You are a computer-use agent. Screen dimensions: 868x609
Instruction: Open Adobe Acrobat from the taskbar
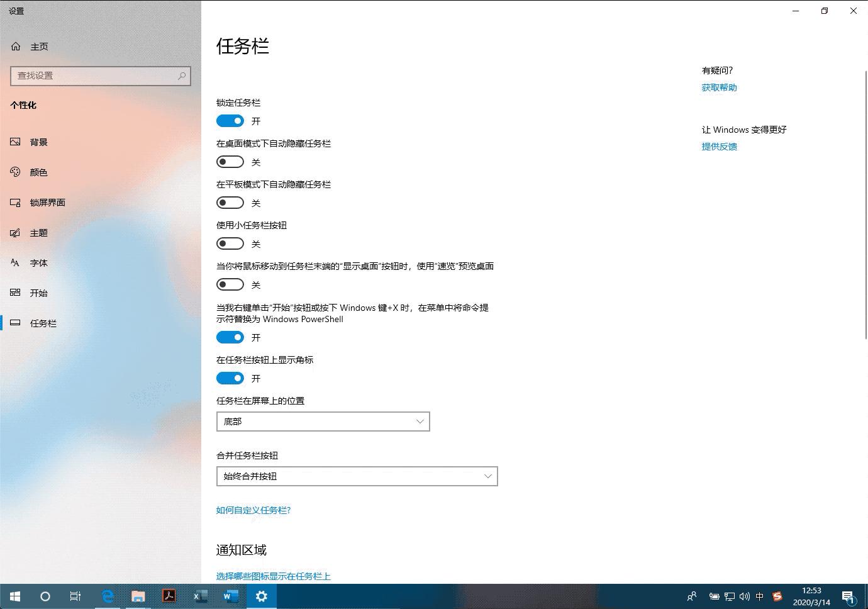point(169,596)
